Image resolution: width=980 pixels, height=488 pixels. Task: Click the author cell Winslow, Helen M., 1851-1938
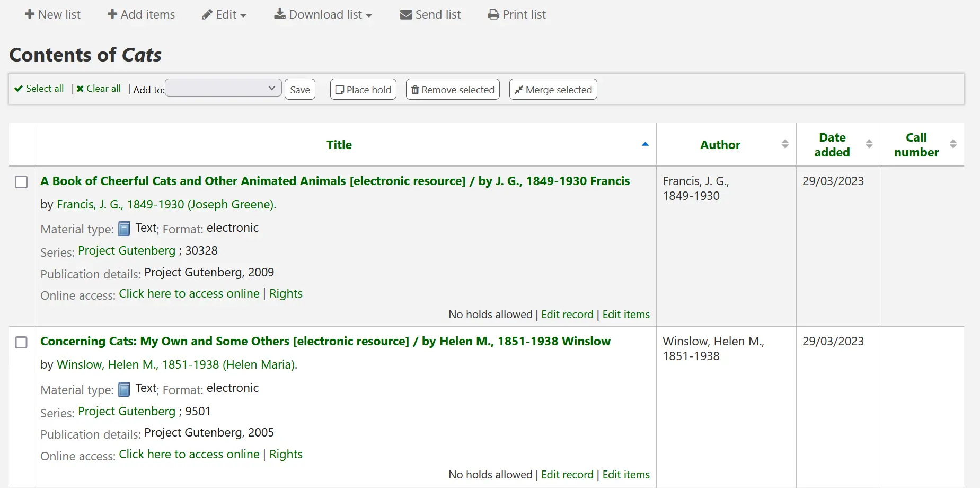(x=713, y=348)
